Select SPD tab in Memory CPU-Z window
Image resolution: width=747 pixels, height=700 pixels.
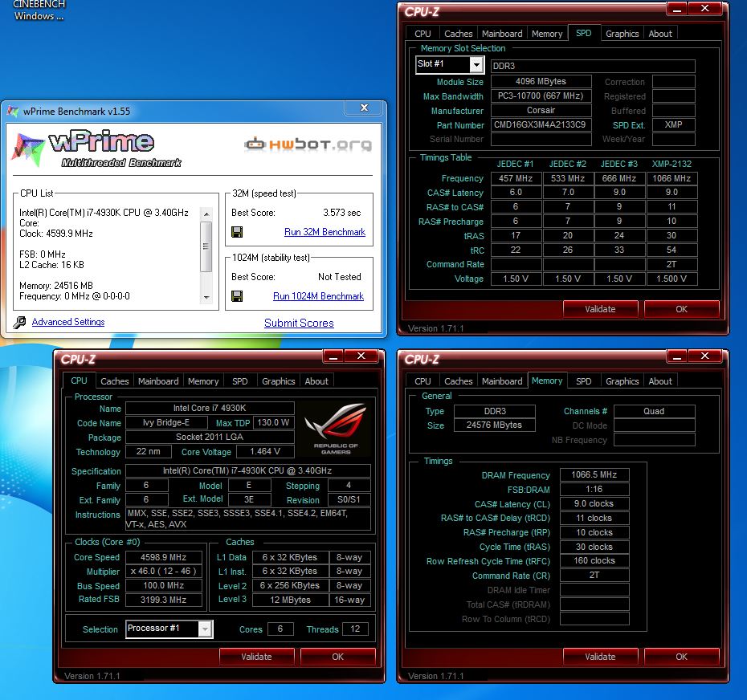point(584,381)
